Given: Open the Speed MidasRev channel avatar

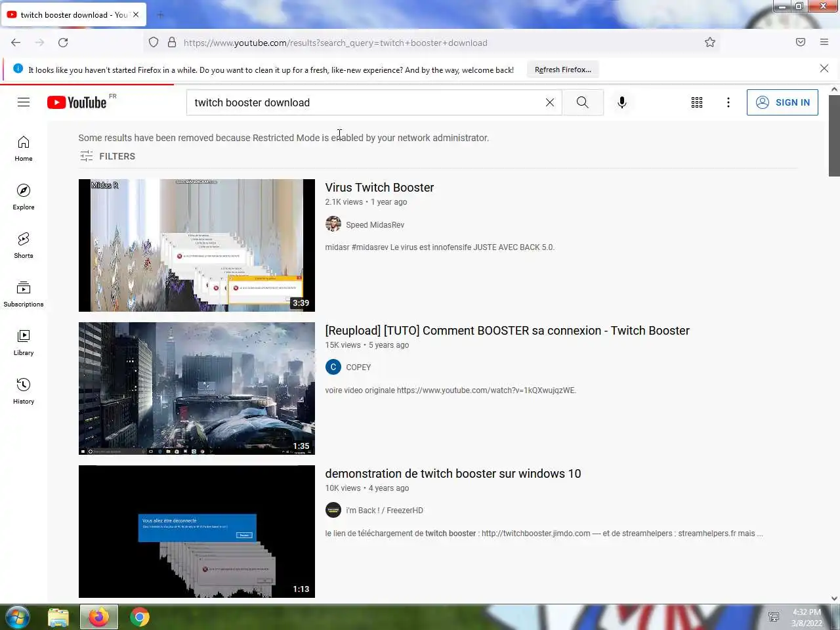Looking at the screenshot, I should 333,224.
